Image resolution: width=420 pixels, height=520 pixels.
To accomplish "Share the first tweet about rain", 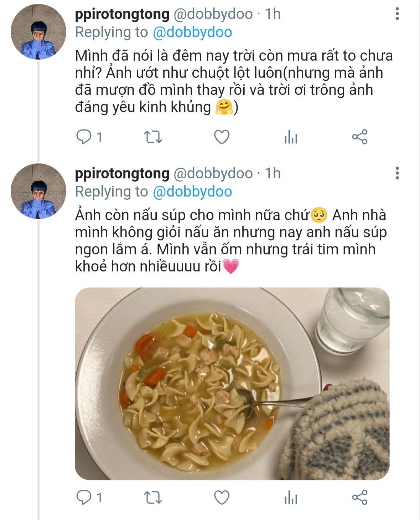I will click(359, 137).
